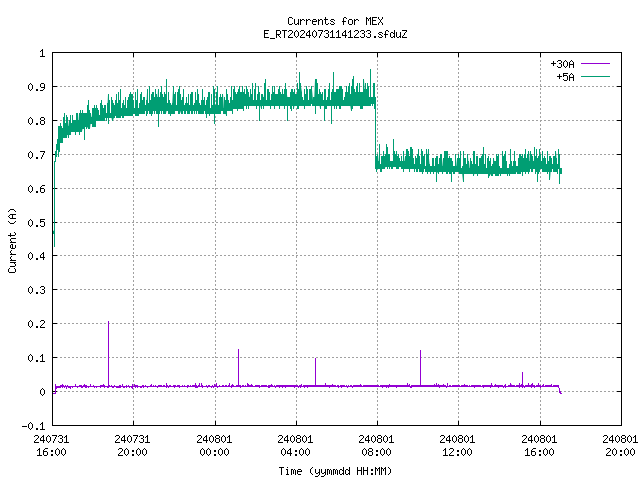Click the x-axis label '240731 20:00'
640x480 pixels.
pos(132,446)
